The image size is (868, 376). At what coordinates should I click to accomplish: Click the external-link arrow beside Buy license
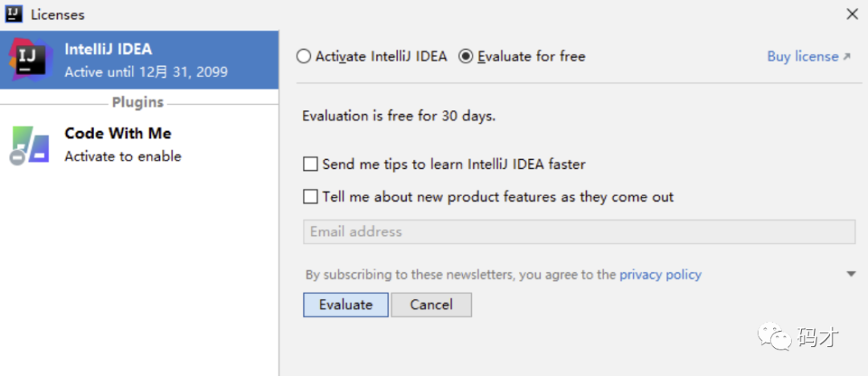click(x=846, y=57)
